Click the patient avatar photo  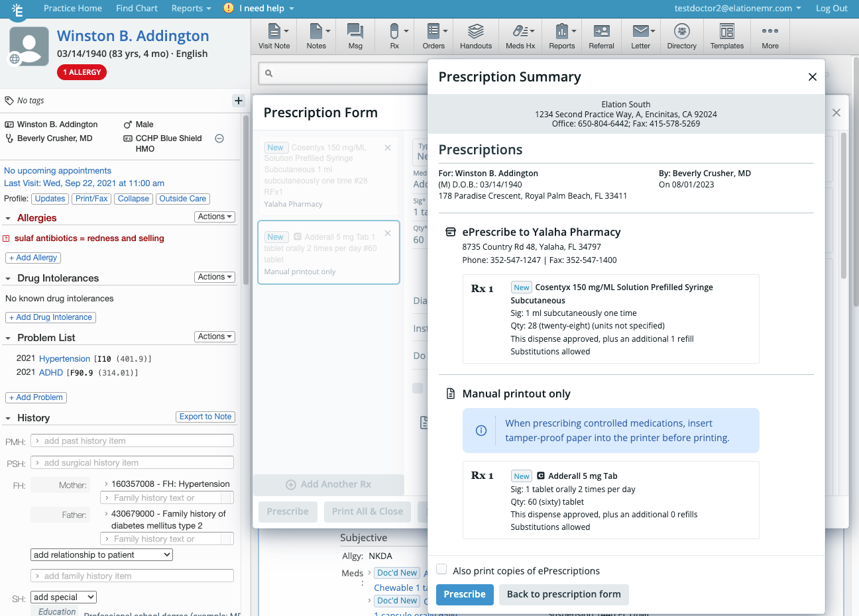point(29,46)
